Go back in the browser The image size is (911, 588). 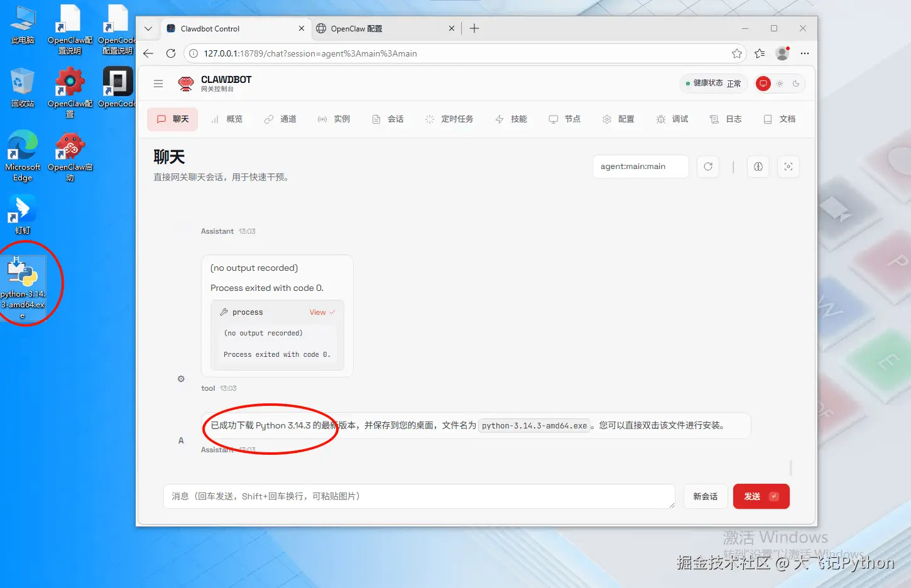click(148, 53)
